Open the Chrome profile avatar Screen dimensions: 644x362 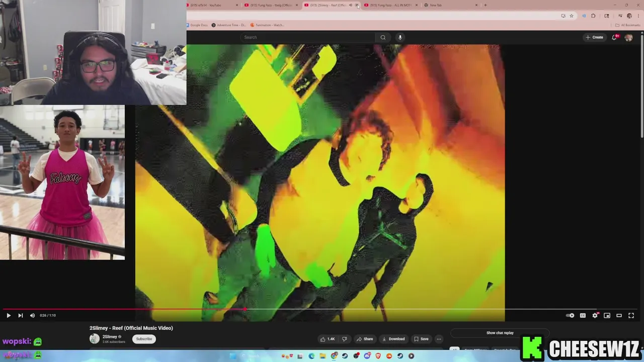(x=629, y=16)
